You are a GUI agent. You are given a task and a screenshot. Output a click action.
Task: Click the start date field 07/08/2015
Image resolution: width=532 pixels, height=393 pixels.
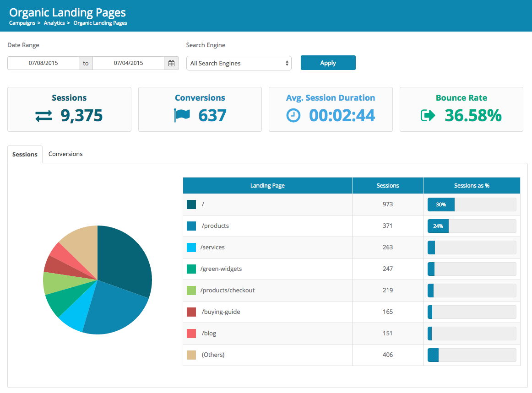coord(43,63)
